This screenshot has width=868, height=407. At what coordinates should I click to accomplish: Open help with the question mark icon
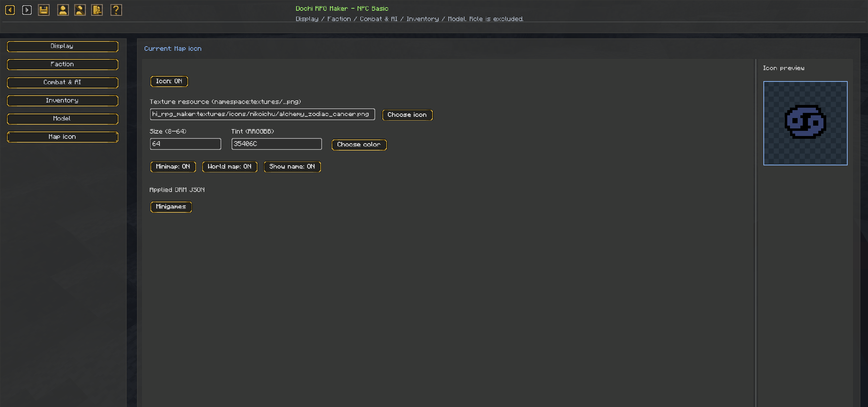[116, 10]
